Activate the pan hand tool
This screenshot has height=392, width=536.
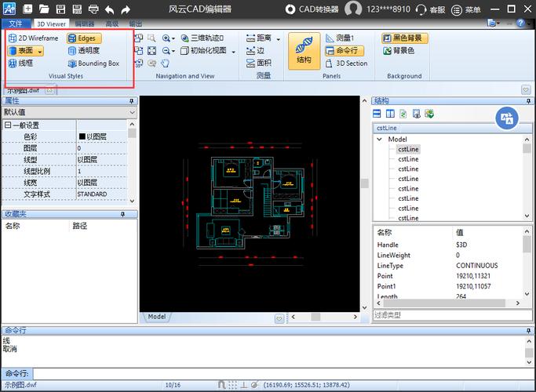click(165, 63)
